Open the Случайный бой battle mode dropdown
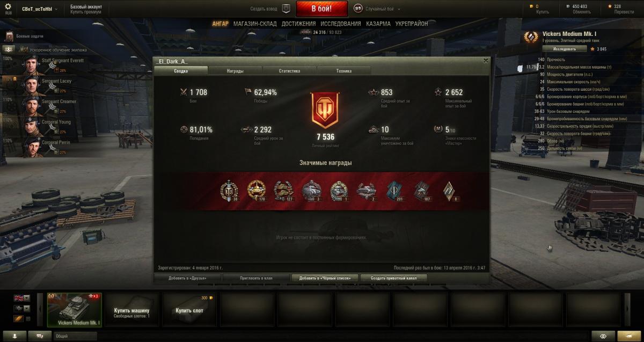 click(377, 9)
